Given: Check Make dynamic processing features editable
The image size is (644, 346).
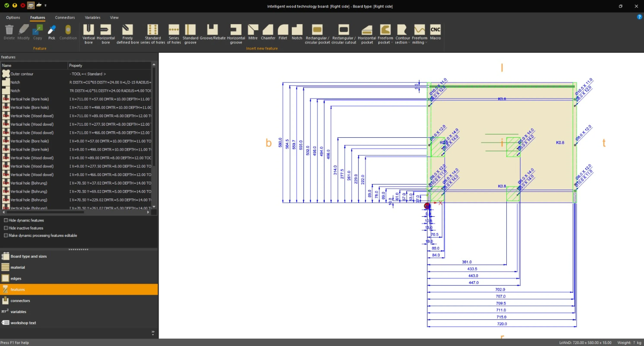Looking at the screenshot, I should click(6, 235).
